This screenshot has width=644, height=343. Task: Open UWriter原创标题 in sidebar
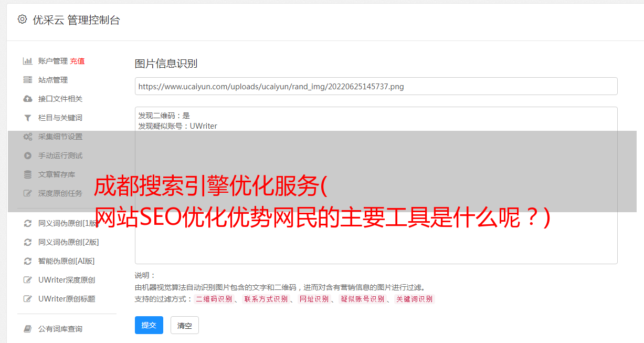67,299
